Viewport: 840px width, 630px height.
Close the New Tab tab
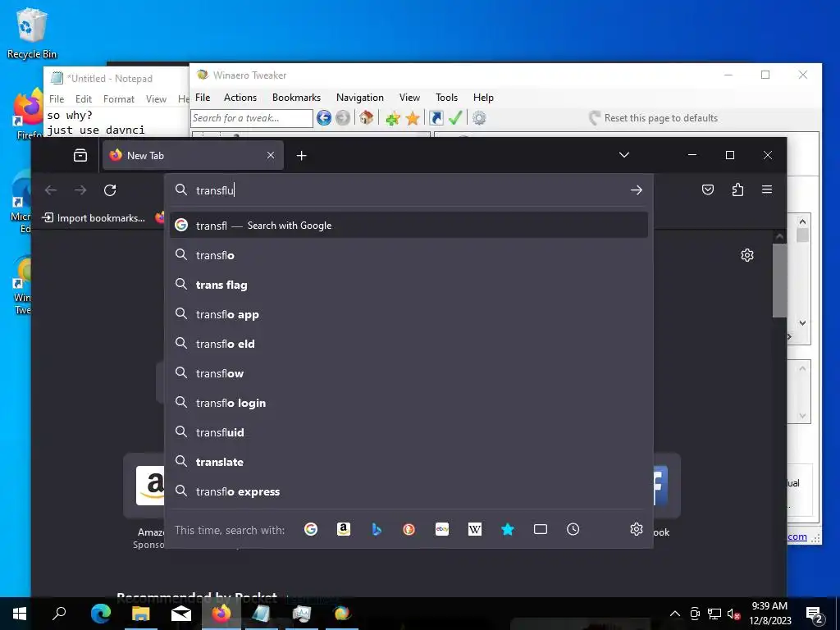point(271,155)
